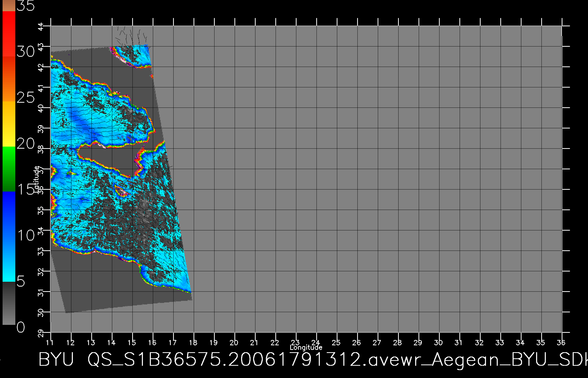This screenshot has width=588, height=378.
Task: Click longitude tick label 12
Action: (x=70, y=342)
